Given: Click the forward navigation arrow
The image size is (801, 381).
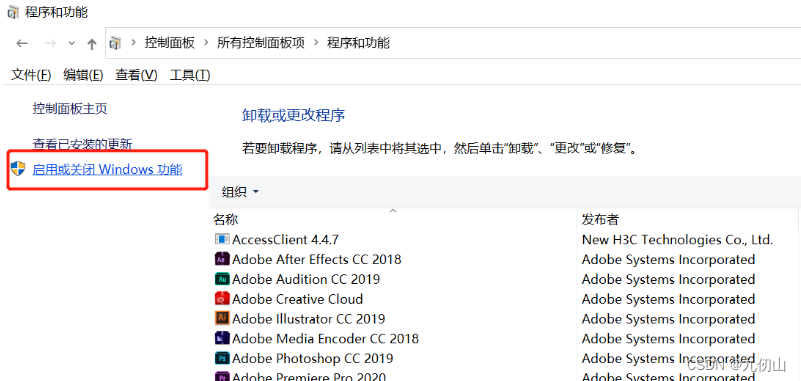Looking at the screenshot, I should point(50,43).
